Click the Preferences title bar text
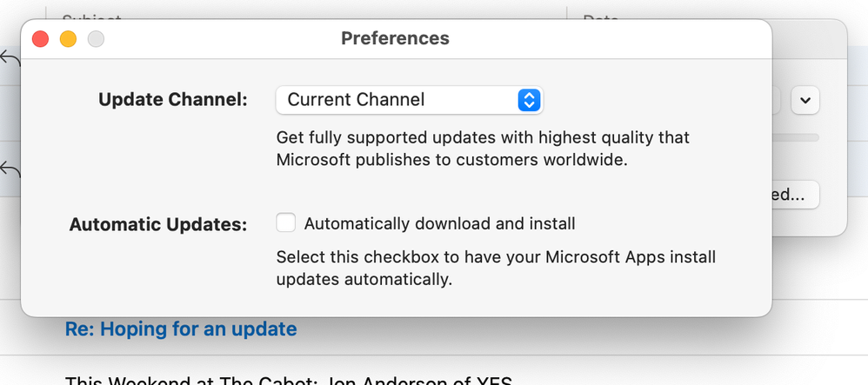 (395, 38)
